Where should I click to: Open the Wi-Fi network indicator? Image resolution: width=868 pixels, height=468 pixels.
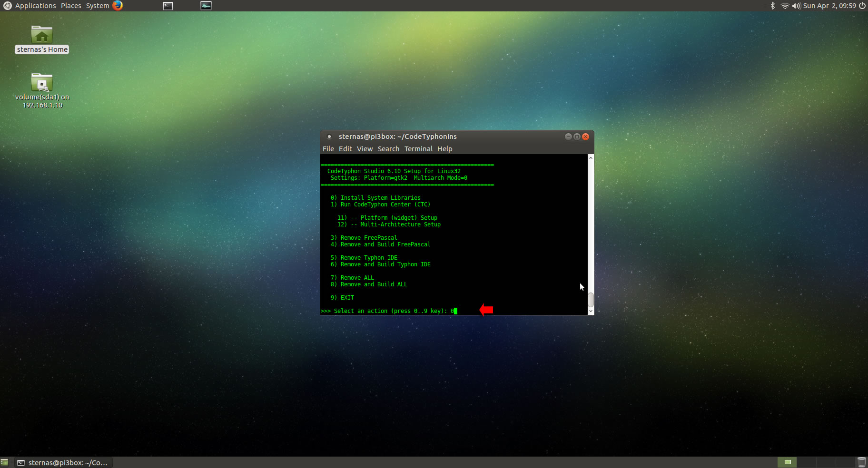(x=785, y=6)
